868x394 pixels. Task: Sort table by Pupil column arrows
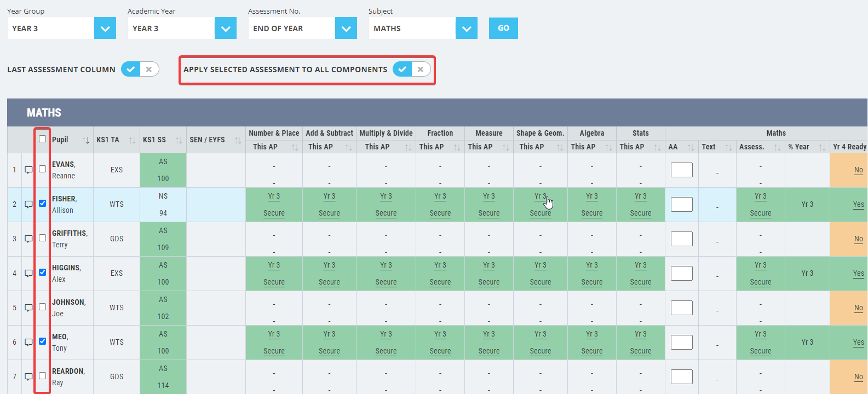point(86,140)
